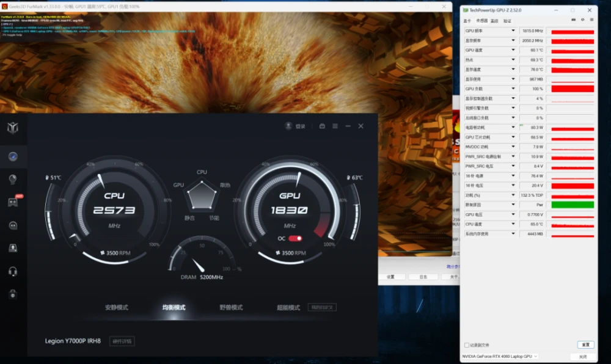Click the blue link in FurMark window
Viewport: 611px width, 364px height.
453,267
